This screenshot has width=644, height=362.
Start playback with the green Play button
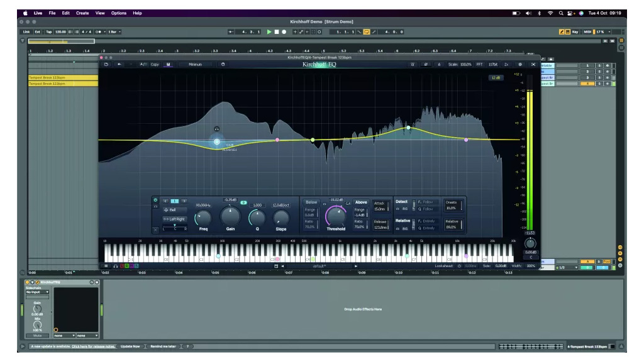tap(269, 31)
